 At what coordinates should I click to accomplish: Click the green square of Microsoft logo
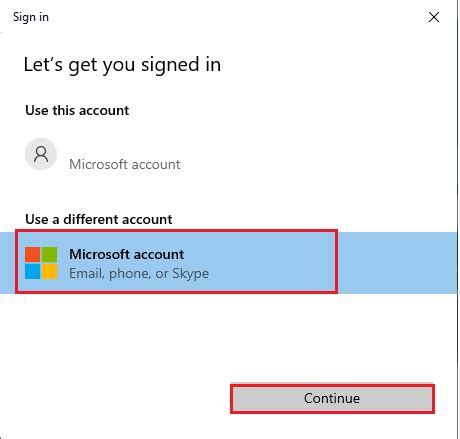49,255
